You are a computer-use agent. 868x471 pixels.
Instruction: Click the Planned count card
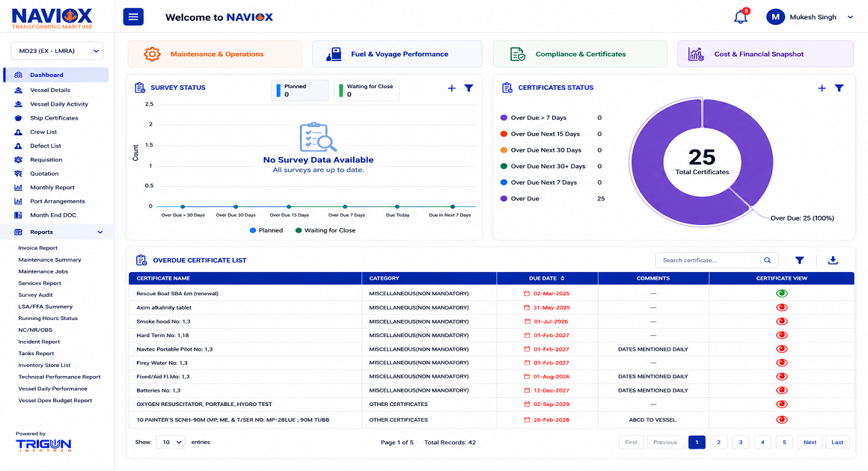[300, 90]
